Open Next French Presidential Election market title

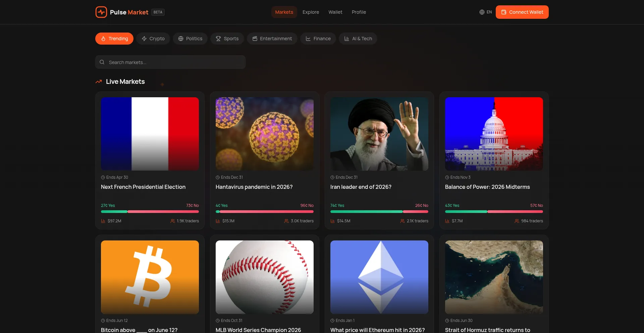143,187
